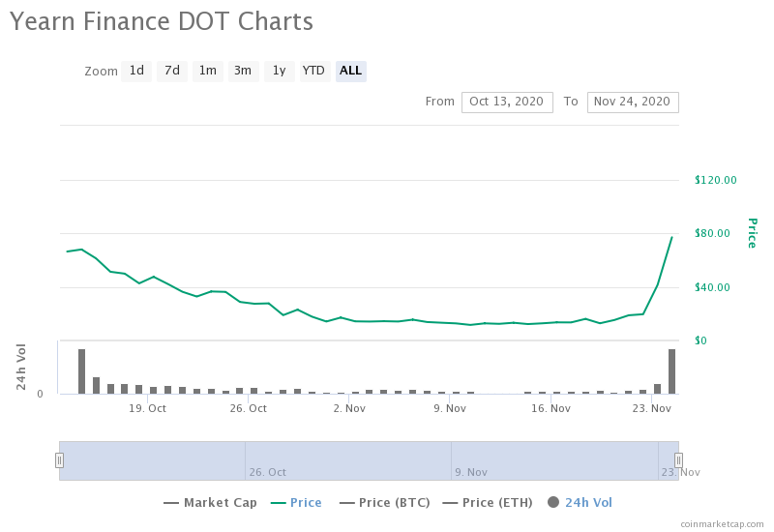774x532 pixels.
Task: Toggle the Market Cap series in legend
Action: 210,503
